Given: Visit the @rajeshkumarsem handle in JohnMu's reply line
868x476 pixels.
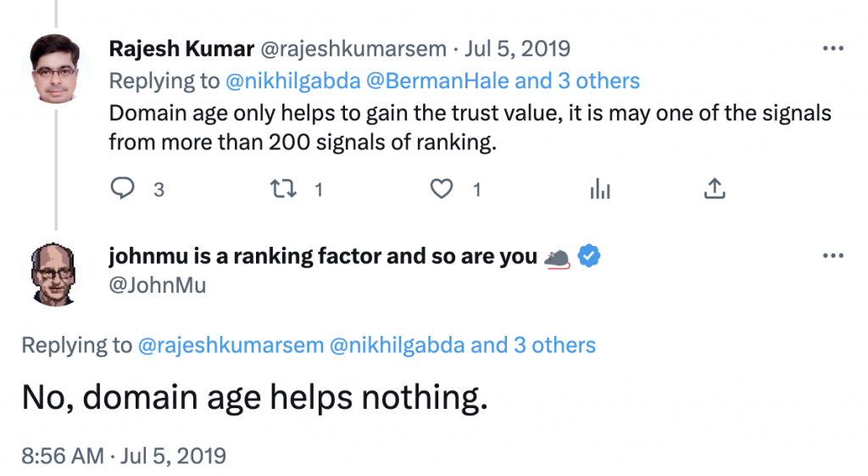Looking at the screenshot, I should [231, 345].
